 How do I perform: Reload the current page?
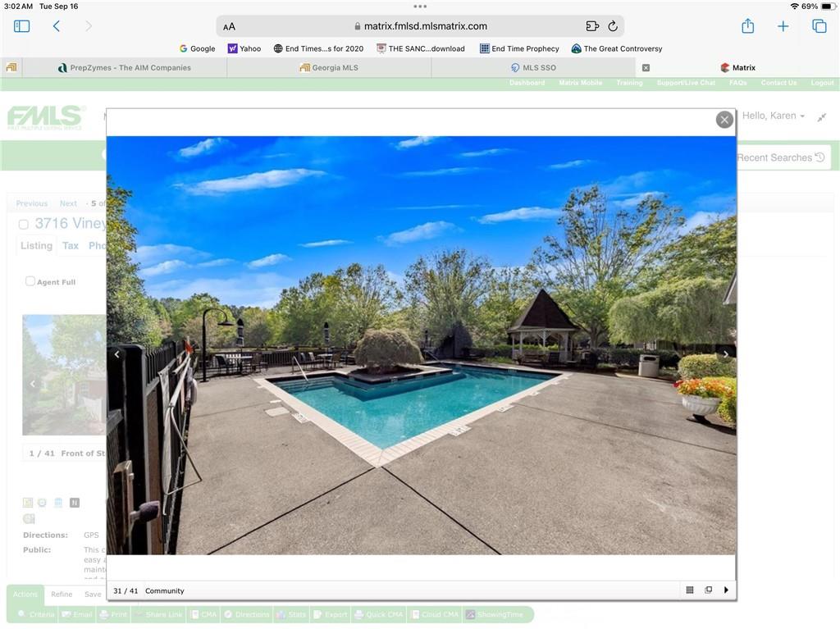pos(612,26)
